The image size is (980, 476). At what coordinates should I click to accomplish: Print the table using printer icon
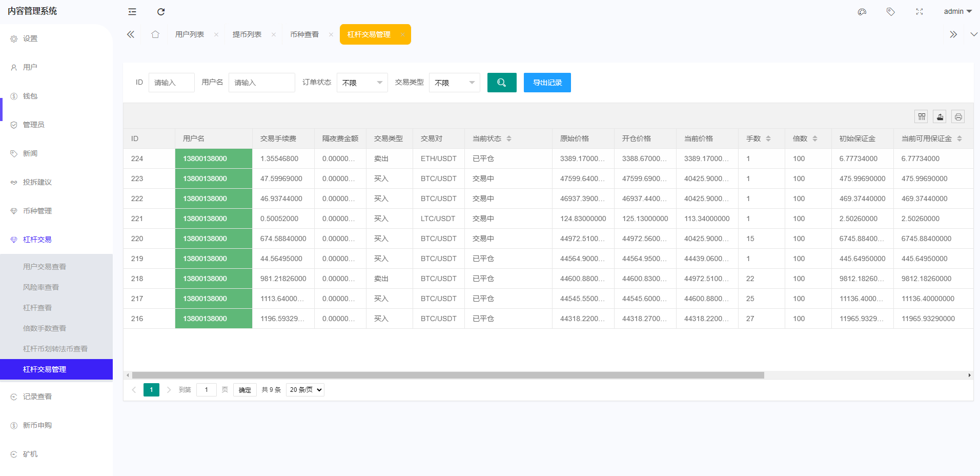click(x=958, y=116)
